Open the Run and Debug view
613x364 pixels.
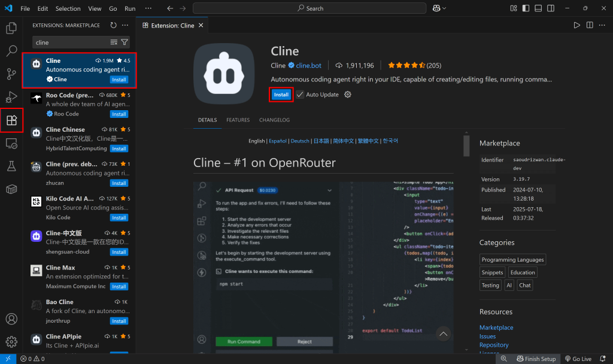[x=12, y=97]
